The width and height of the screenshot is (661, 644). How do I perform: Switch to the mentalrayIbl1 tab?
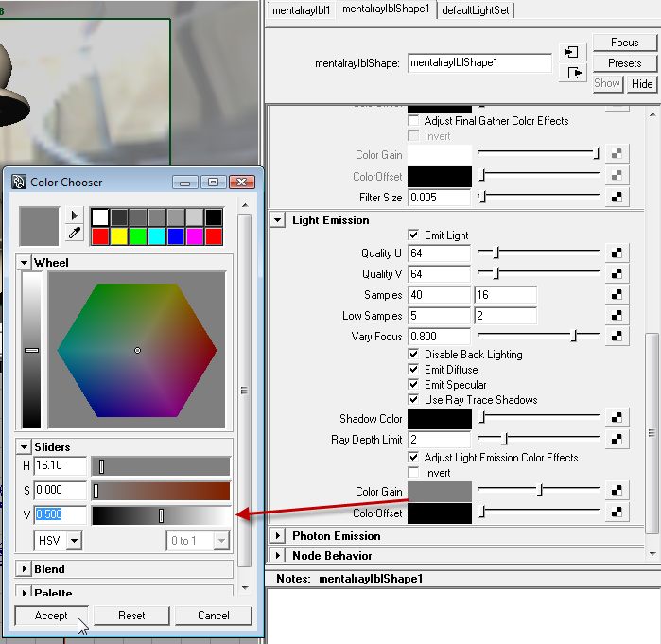[x=301, y=9]
